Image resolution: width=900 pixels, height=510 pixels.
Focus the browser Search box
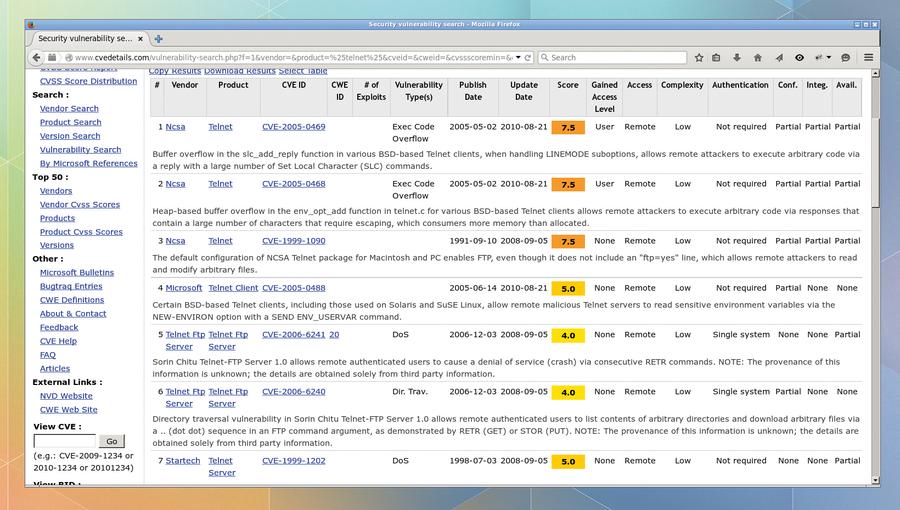(x=612, y=57)
